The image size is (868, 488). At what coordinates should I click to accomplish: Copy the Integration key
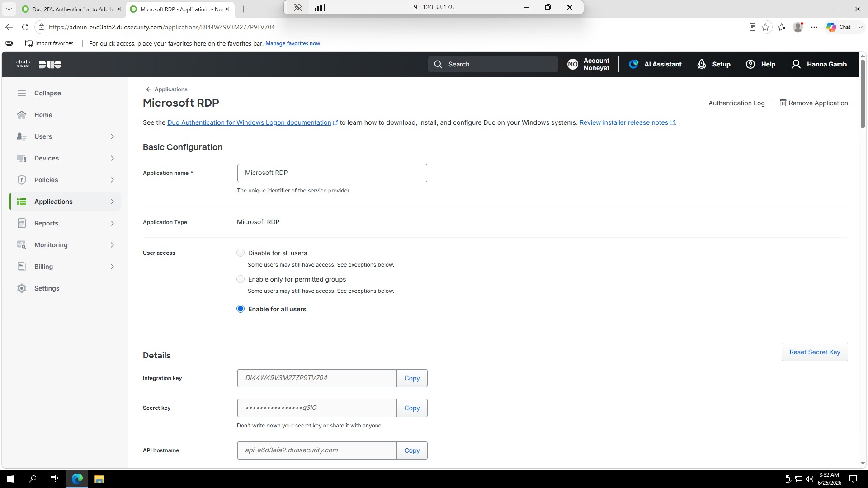click(412, 378)
